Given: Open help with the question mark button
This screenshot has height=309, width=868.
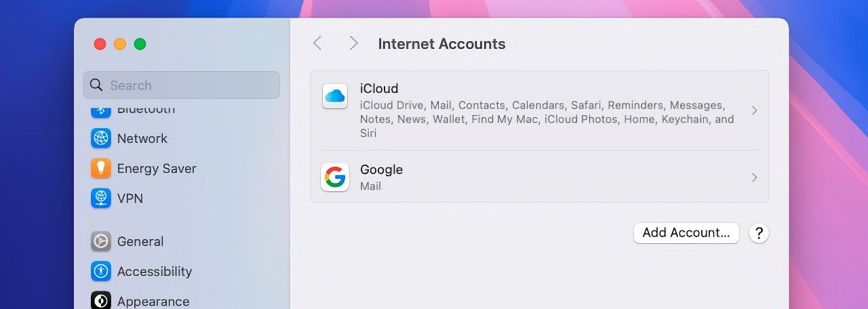Looking at the screenshot, I should point(759,233).
